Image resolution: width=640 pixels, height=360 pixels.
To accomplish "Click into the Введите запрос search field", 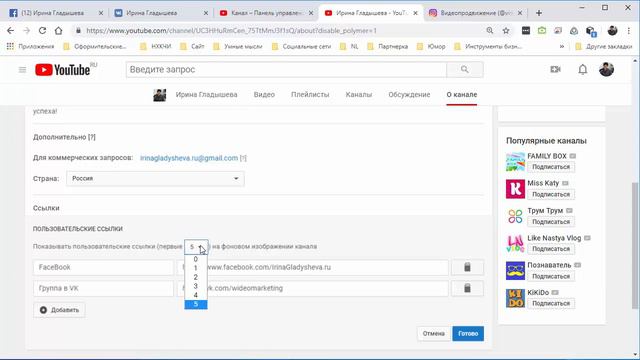I will 286,69.
